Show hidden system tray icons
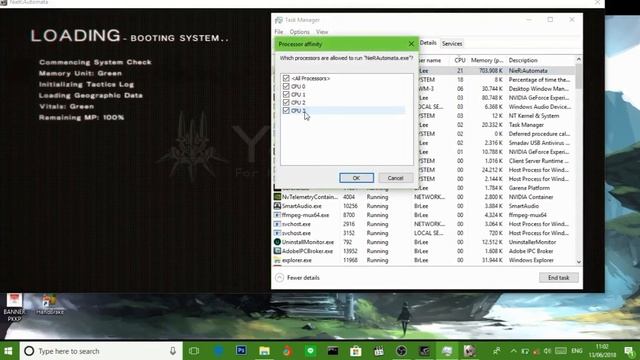This screenshot has height=360, width=640. (513, 351)
